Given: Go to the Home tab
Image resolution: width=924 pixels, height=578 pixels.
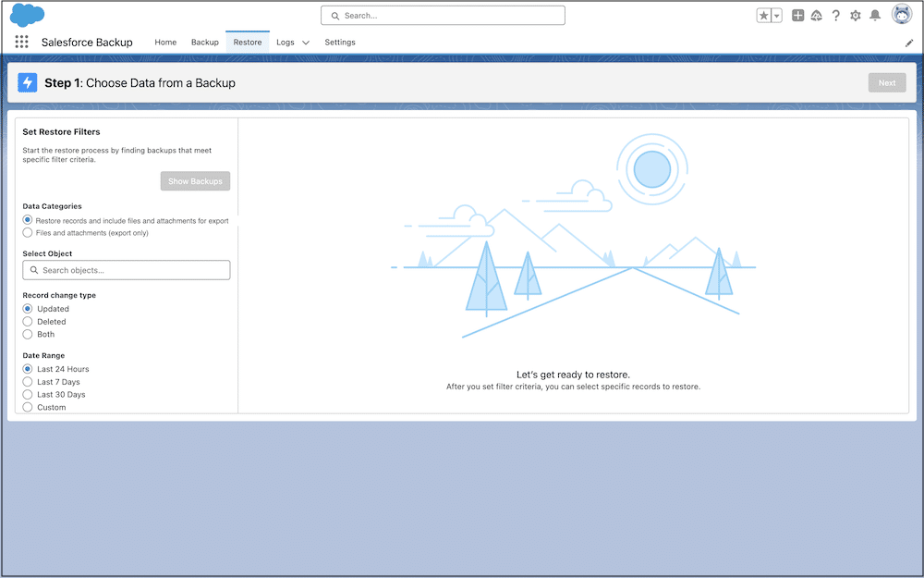Looking at the screenshot, I should pos(165,43).
